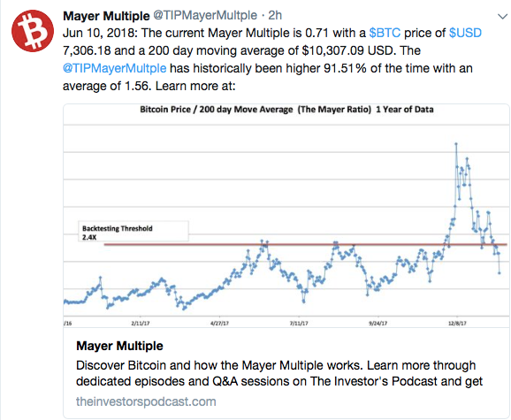
Task: Click the @TIPMayerMultple mention in the tweet body
Action: click(114, 68)
